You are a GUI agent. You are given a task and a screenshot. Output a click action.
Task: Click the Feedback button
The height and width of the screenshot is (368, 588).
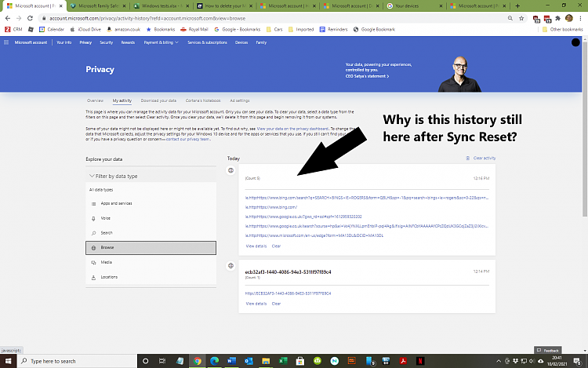[x=548, y=351]
